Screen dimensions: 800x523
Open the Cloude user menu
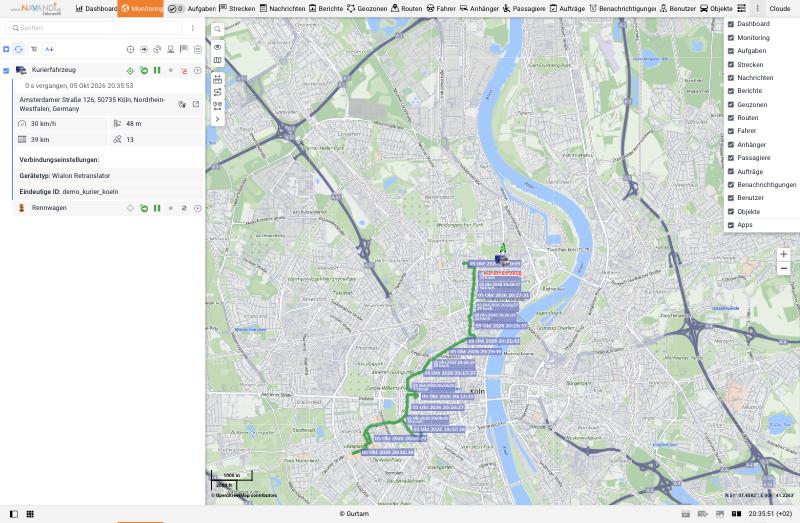[x=780, y=9]
